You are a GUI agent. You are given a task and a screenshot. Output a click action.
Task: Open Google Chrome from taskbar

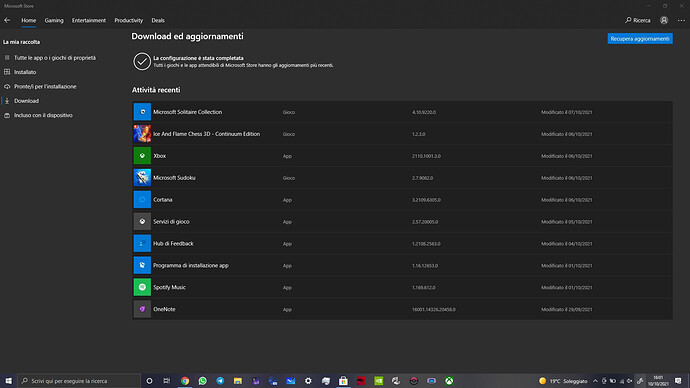coord(185,381)
